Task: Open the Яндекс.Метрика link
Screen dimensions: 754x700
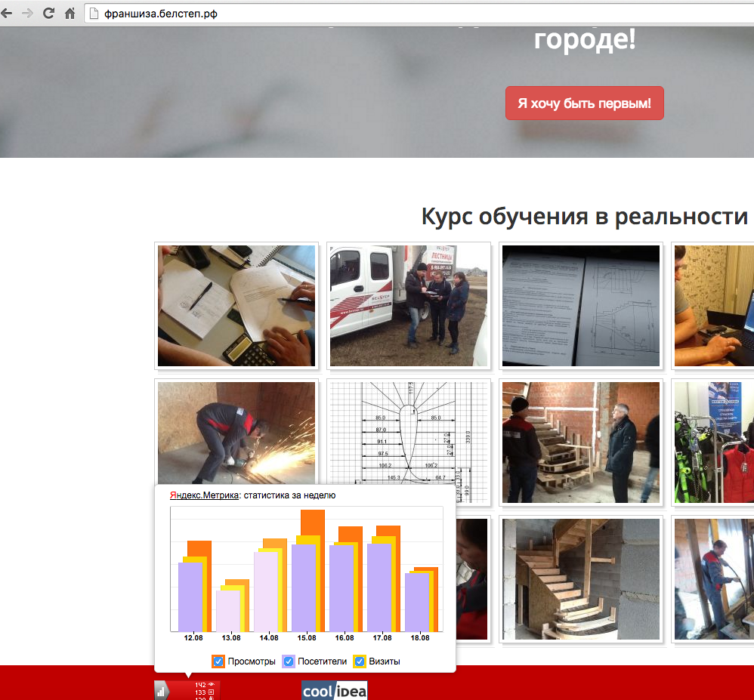Action: [204, 495]
